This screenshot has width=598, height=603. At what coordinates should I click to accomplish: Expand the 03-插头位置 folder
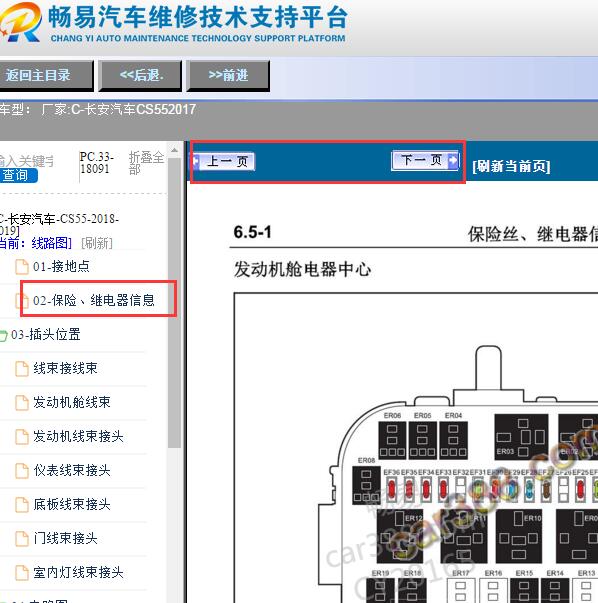tap(46, 335)
